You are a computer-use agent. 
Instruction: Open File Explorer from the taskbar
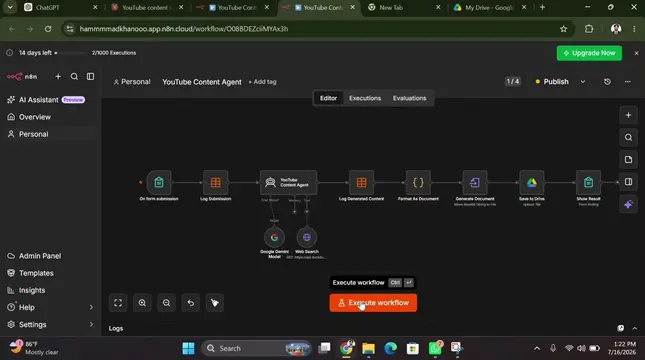point(368,348)
